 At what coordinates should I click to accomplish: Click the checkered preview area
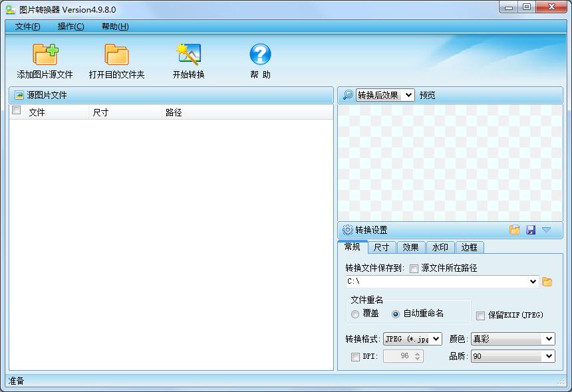pyautogui.click(x=450, y=163)
